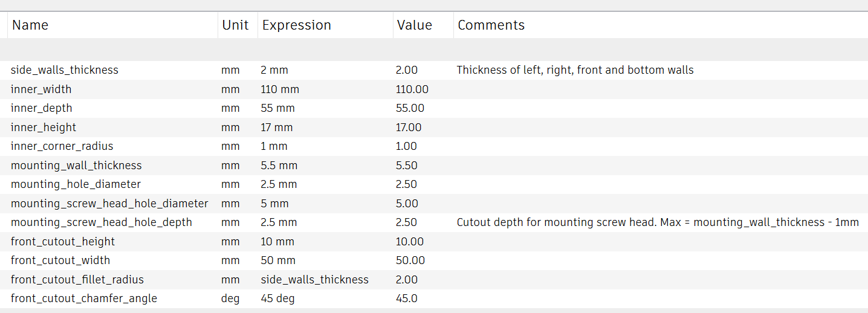Click the side_walls_thickness comment text
This screenshot has height=313, width=868.
pyautogui.click(x=575, y=70)
